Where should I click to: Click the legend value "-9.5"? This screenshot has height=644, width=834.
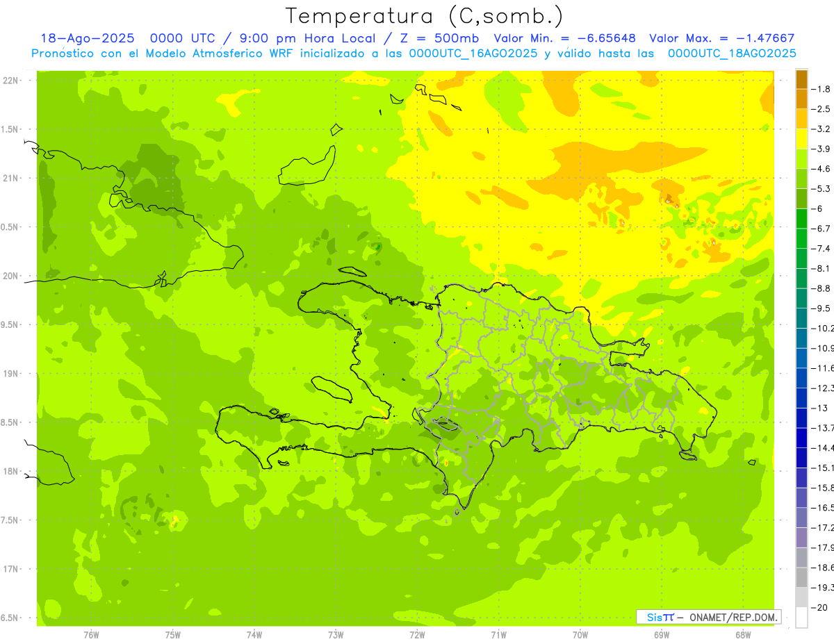point(821,308)
